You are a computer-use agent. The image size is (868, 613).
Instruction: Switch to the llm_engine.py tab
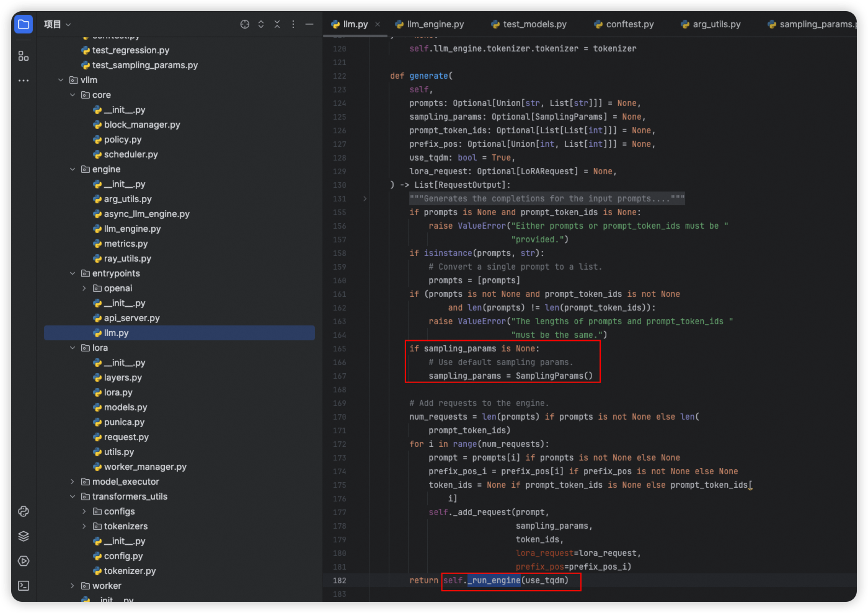pos(435,24)
